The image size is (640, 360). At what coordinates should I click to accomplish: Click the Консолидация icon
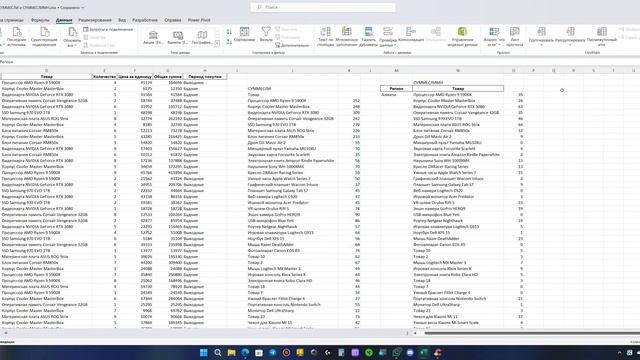pos(411,35)
